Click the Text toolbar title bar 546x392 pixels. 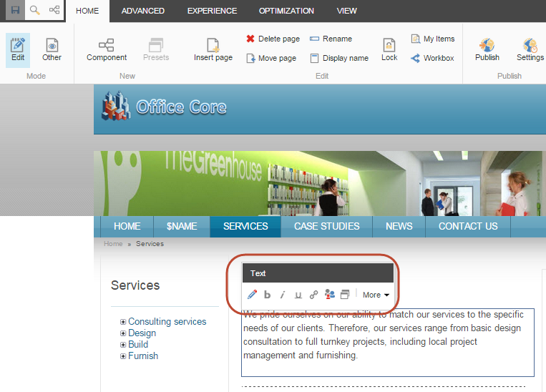(318, 273)
